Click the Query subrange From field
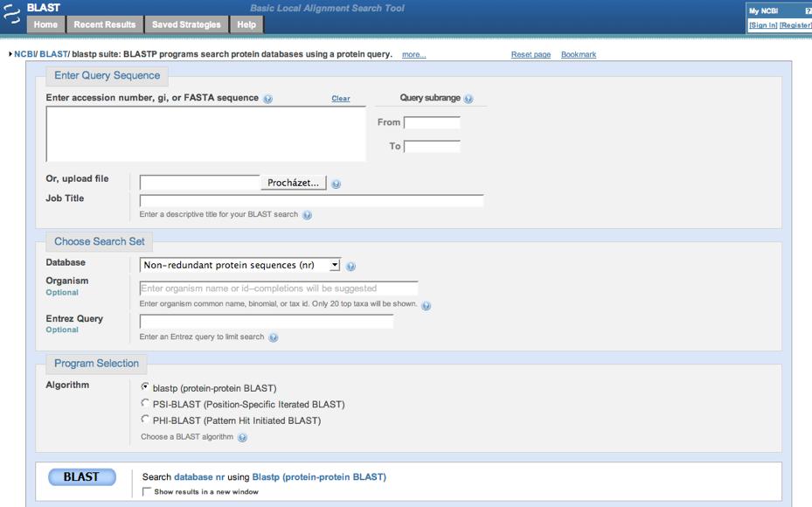 [432, 122]
